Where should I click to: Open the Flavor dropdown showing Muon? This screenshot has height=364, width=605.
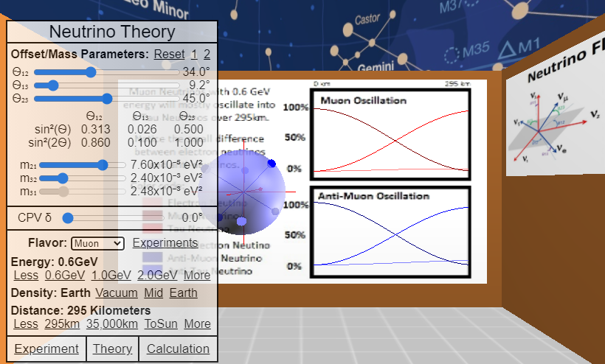97,243
